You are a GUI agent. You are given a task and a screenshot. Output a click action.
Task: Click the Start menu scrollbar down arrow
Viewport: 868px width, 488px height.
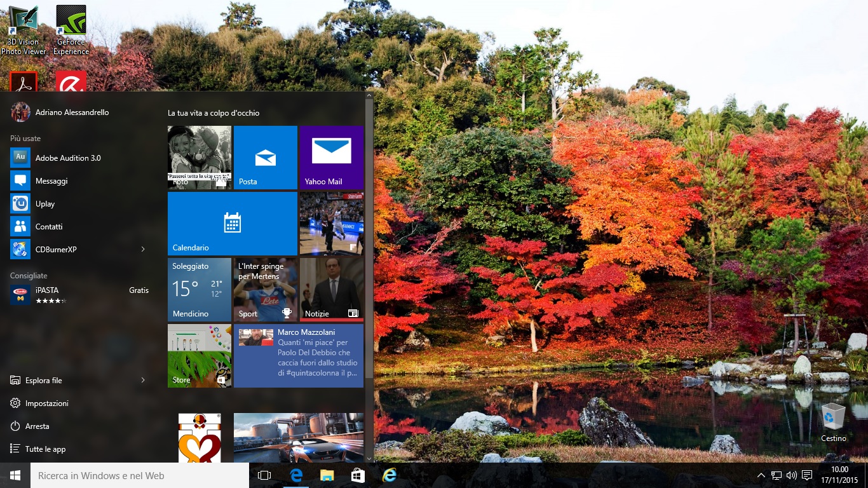(x=369, y=457)
